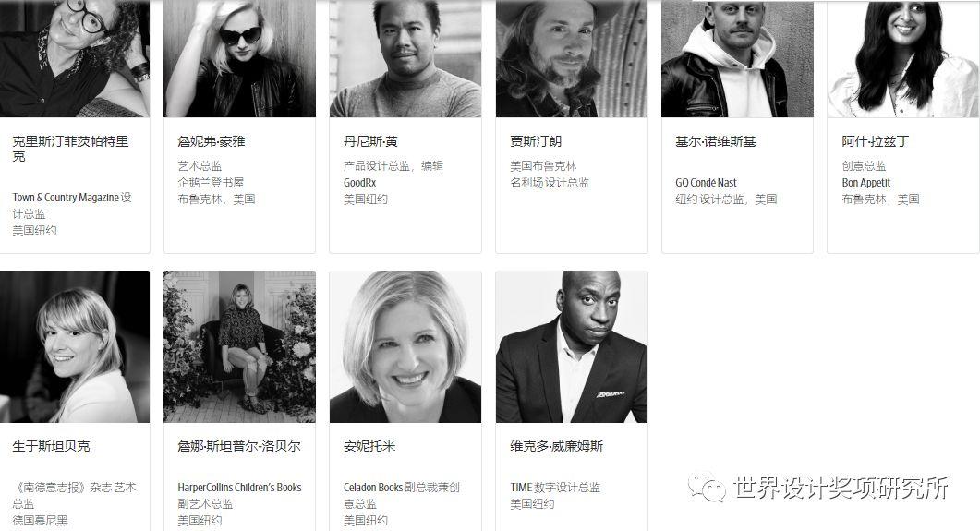The width and height of the screenshot is (980, 531).
Task: Click HarperCollins Children's Books text
Action: (x=239, y=488)
